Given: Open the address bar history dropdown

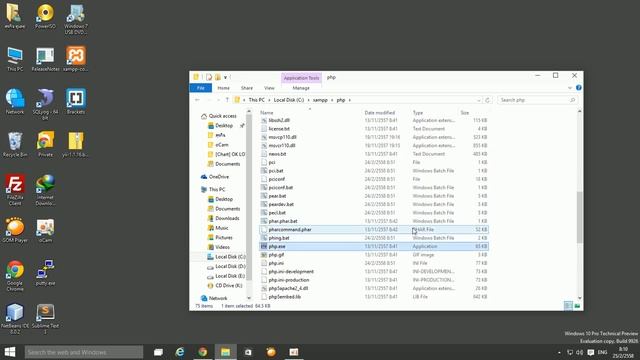Looking at the screenshot, I should 479,100.
